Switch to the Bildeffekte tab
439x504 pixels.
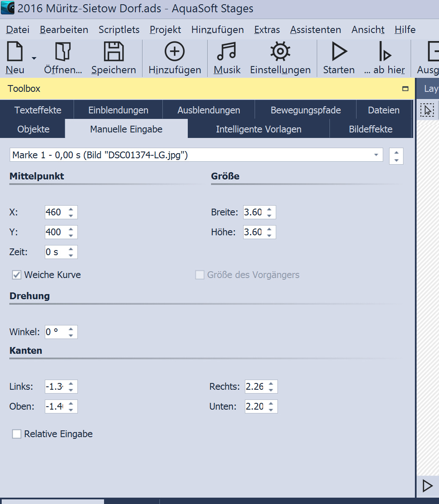coord(370,129)
